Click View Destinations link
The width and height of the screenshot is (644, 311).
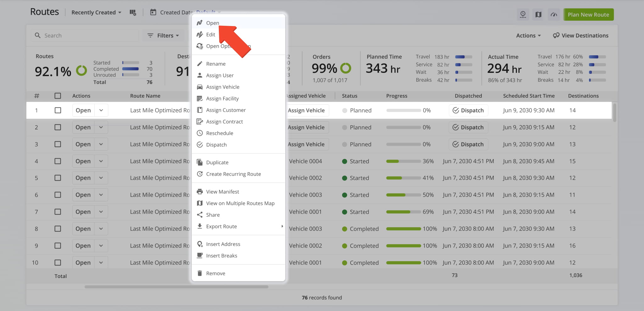[580, 35]
